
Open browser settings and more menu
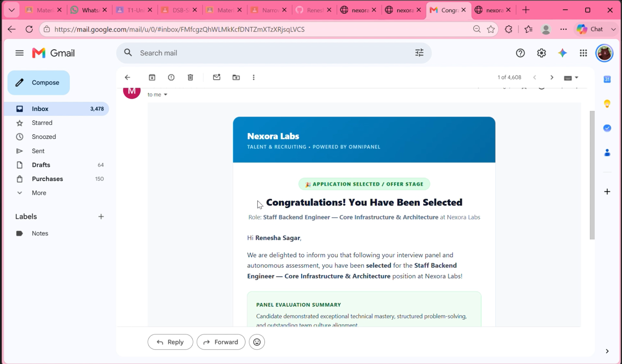coord(563,29)
